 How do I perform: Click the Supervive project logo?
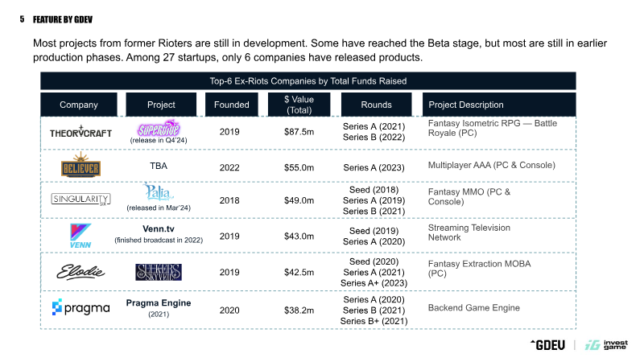[x=159, y=128]
